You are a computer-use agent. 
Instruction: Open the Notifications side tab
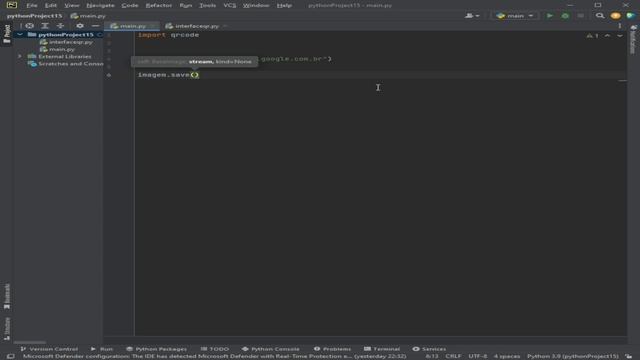[633, 40]
